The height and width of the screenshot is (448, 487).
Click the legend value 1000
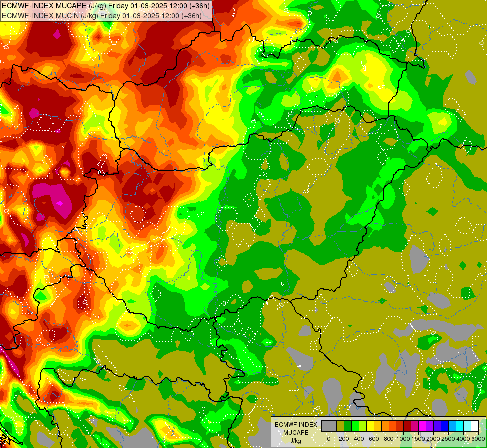coord(403,439)
